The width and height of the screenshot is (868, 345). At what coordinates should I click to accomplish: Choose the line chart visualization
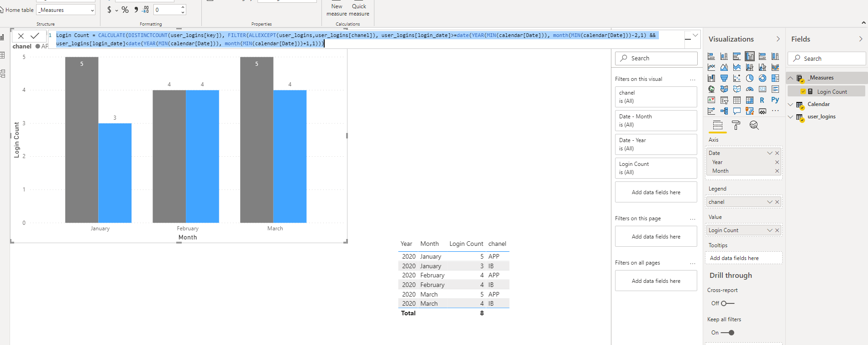pos(711,67)
